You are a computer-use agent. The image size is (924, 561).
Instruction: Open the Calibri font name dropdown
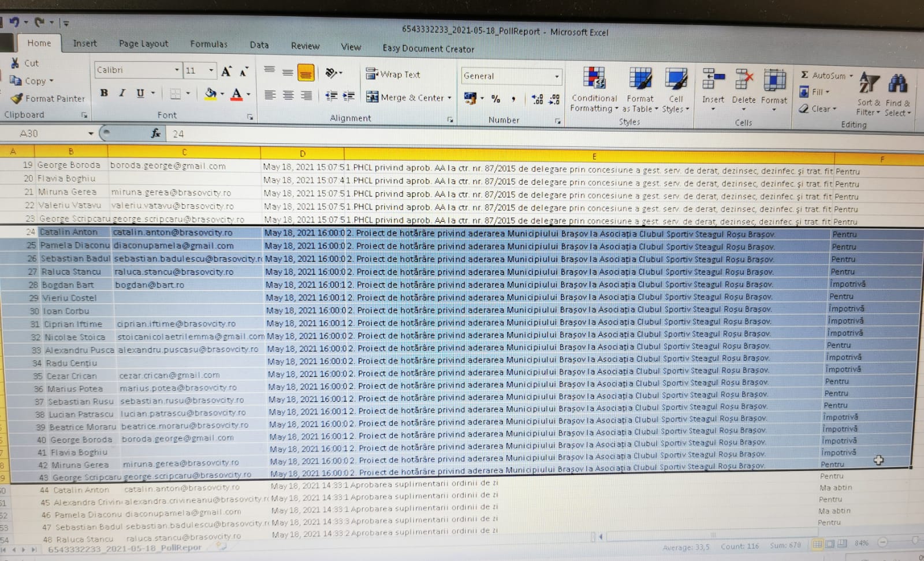(x=177, y=70)
